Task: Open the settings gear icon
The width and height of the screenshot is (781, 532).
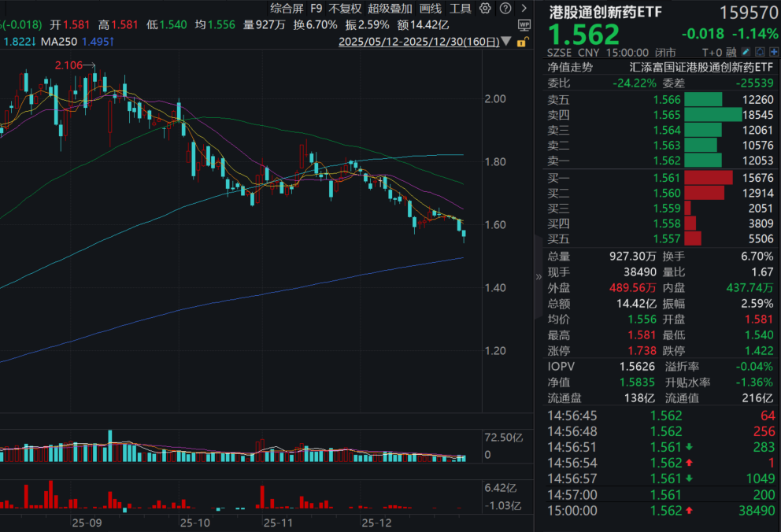Action: click(x=485, y=7)
